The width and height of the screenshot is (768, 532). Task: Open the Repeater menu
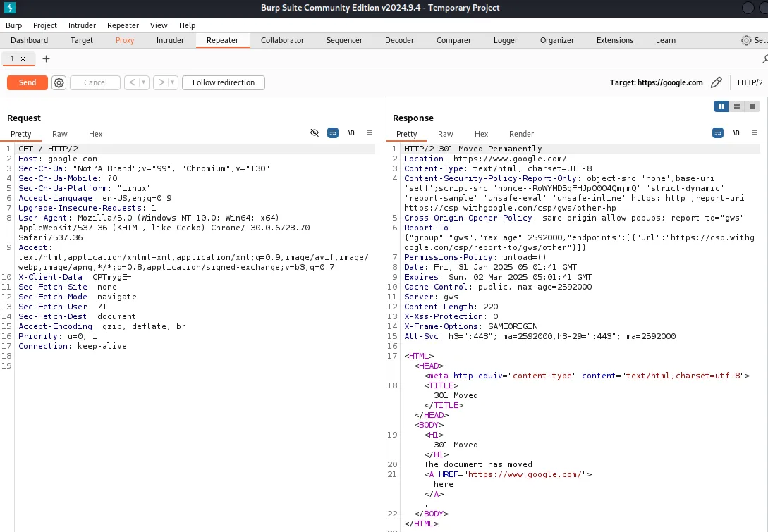point(123,25)
